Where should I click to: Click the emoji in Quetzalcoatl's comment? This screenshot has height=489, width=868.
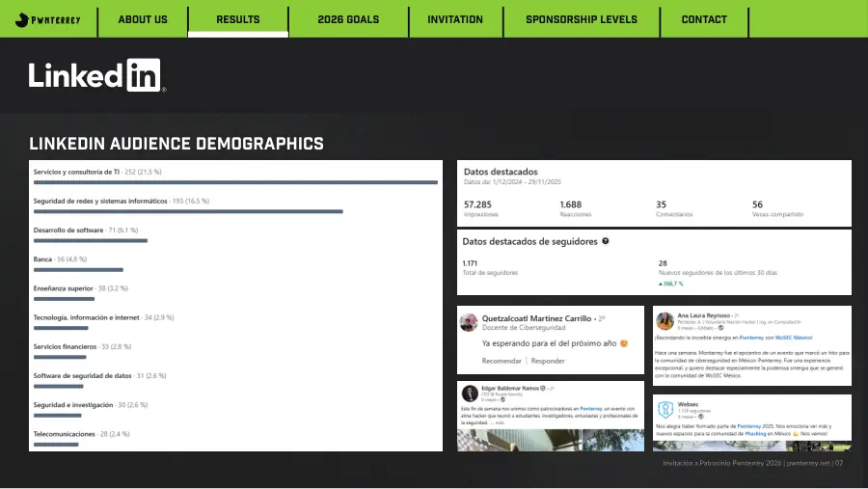click(624, 343)
